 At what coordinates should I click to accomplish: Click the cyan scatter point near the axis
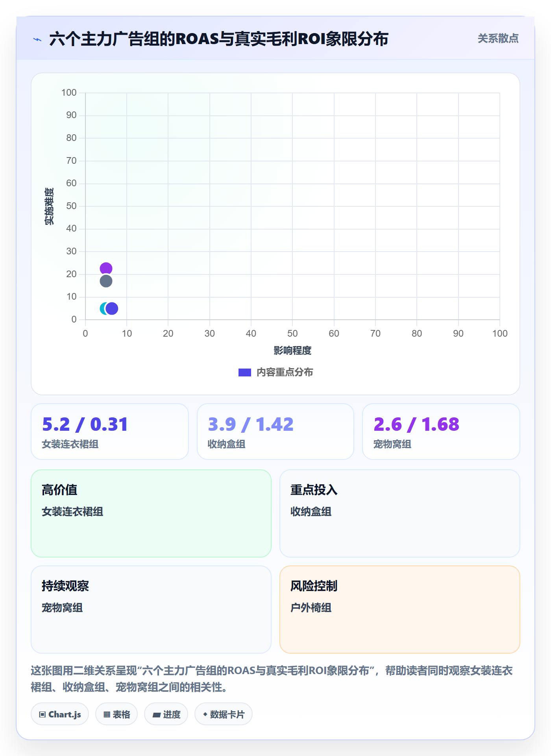pyautogui.click(x=103, y=308)
